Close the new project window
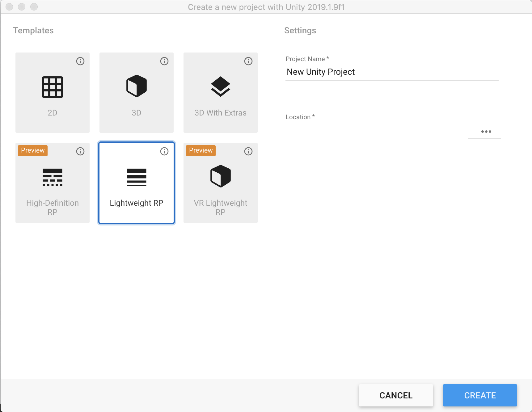Image resolution: width=532 pixels, height=412 pixels. pyautogui.click(x=10, y=7)
